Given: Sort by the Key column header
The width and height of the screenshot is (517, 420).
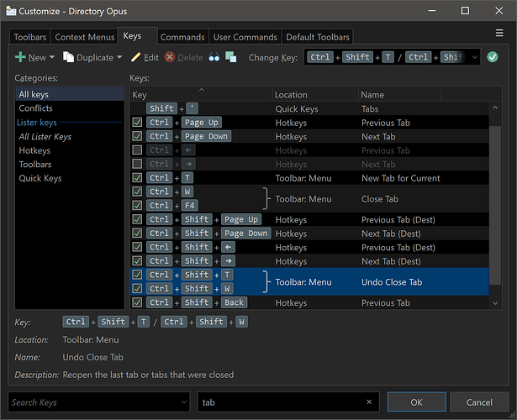Looking at the screenshot, I should coord(201,95).
